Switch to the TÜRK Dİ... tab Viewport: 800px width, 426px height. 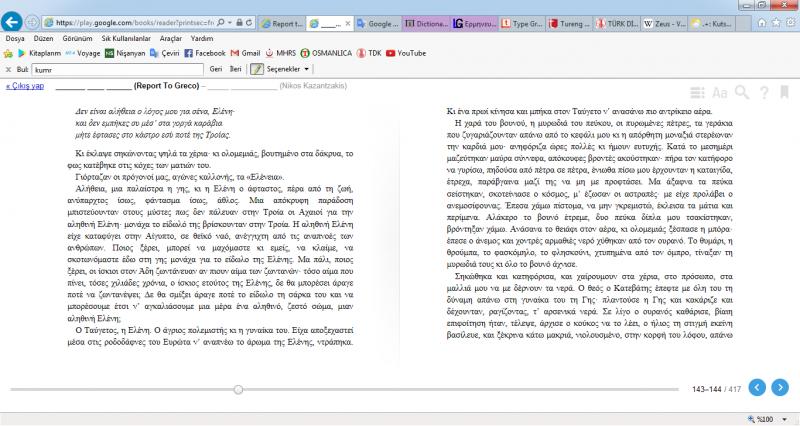pos(617,23)
